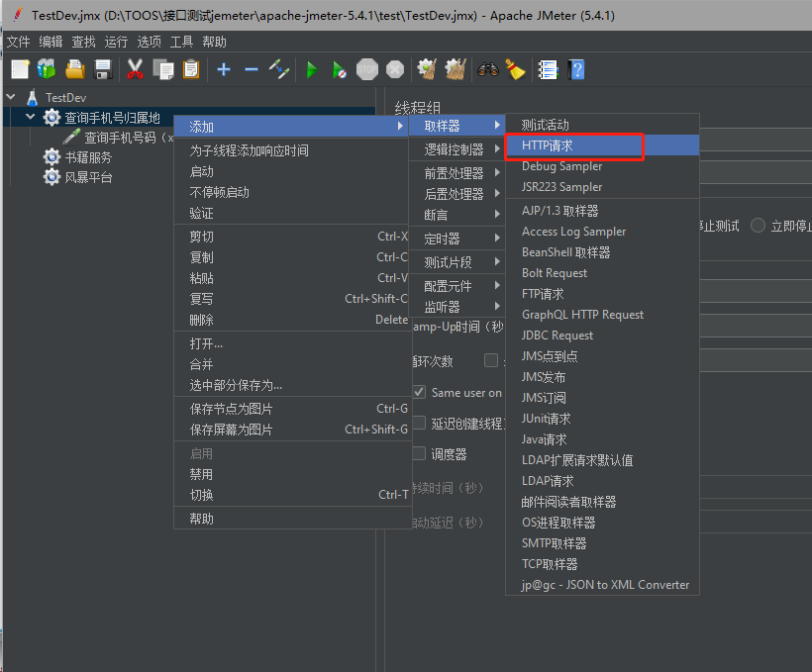Image resolution: width=812 pixels, height=672 pixels.
Task: Click 保存节点为图片 menu entry
Action: click(291, 409)
